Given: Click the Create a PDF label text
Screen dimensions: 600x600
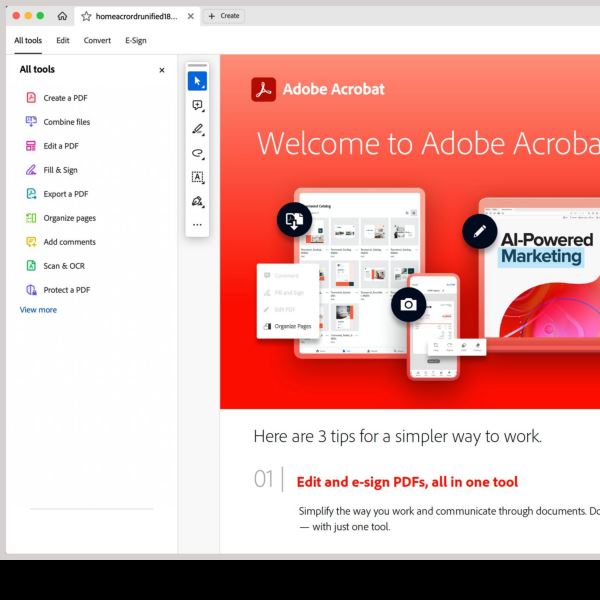Looking at the screenshot, I should pyautogui.click(x=65, y=98).
